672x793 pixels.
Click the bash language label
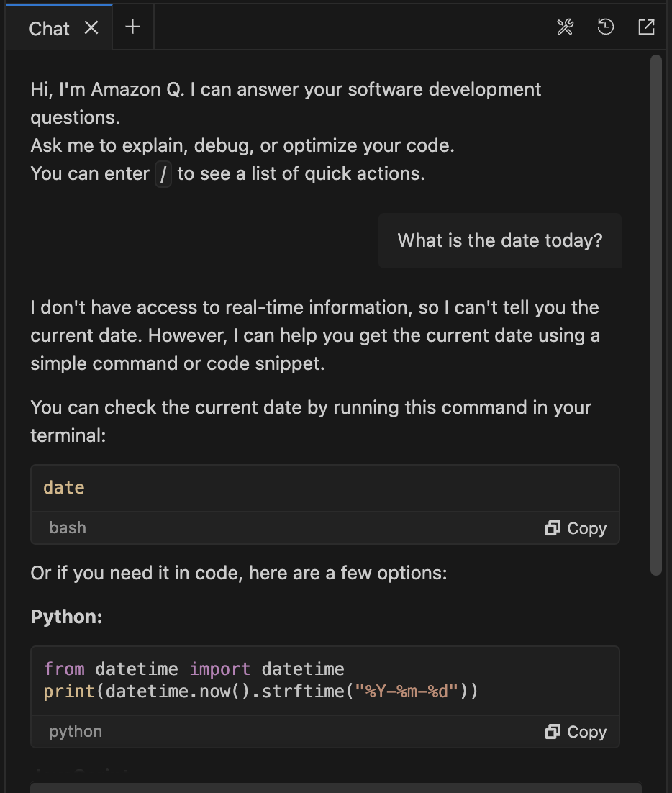67,527
